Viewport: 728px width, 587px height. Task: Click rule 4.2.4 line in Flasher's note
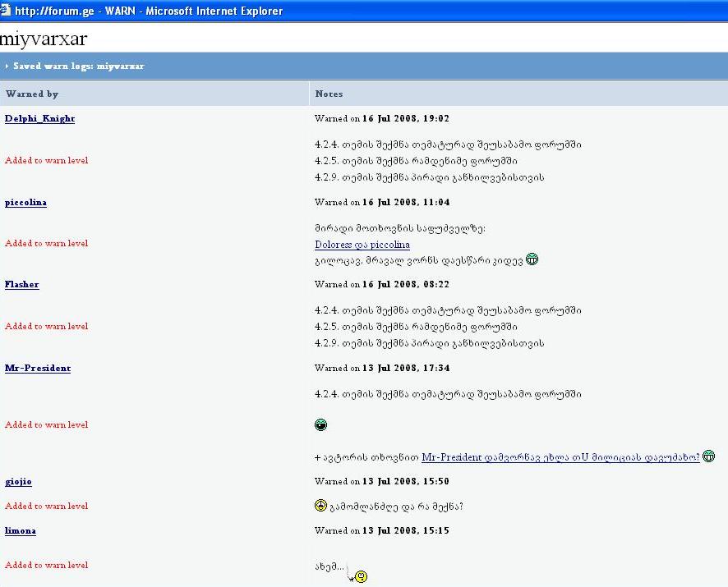448,310
